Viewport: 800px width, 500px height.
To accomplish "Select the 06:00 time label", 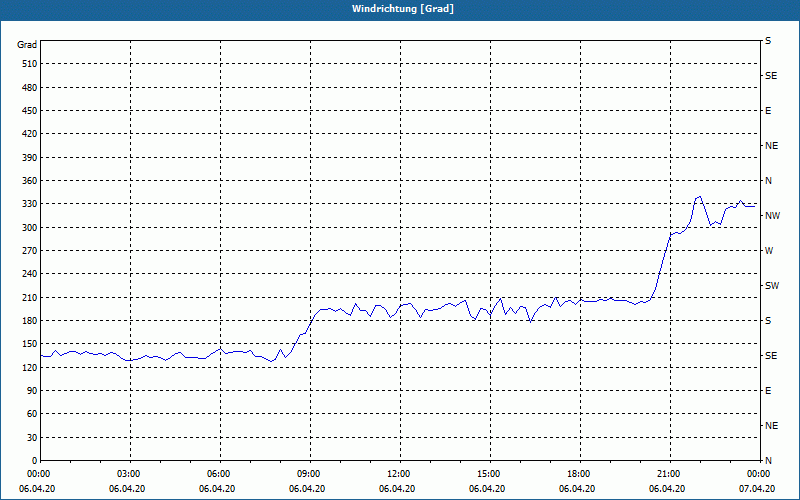I will point(220,474).
